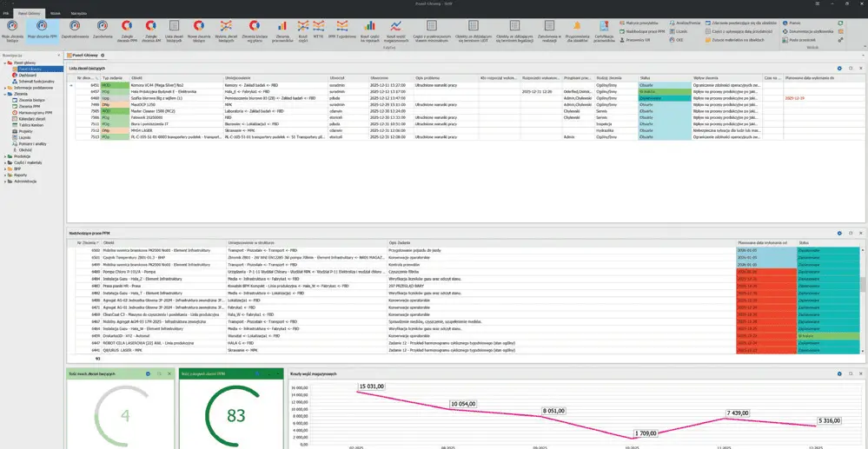Image resolution: width=868 pixels, height=449 pixels.
Task: Expand the Produkcja navigation folder
Action: click(3, 156)
